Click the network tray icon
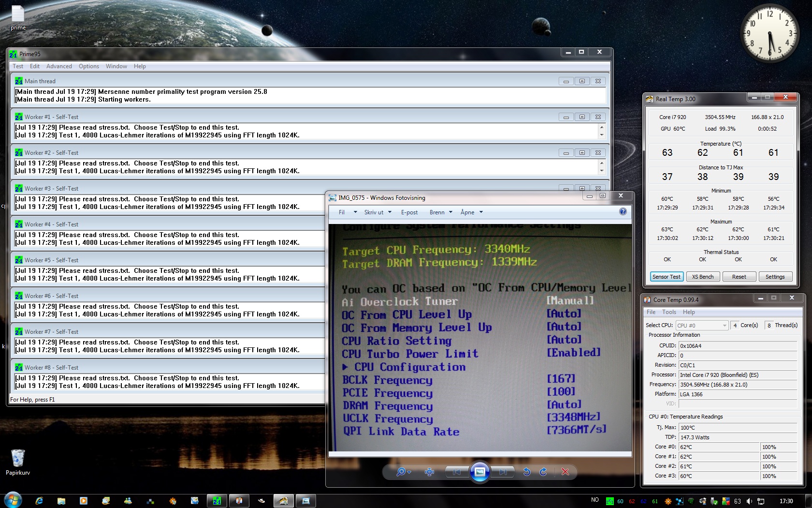812x508 pixels. [761, 501]
